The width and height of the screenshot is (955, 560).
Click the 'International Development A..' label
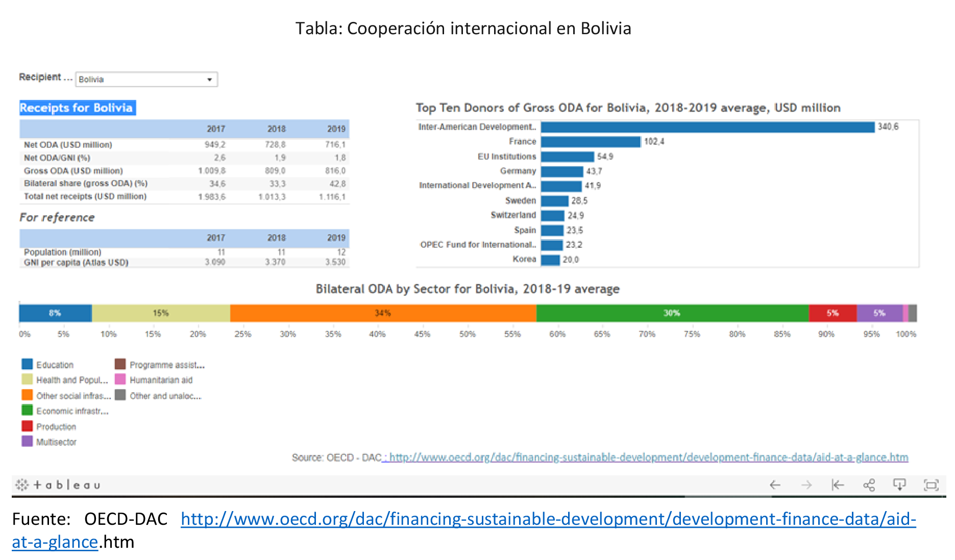click(x=477, y=186)
